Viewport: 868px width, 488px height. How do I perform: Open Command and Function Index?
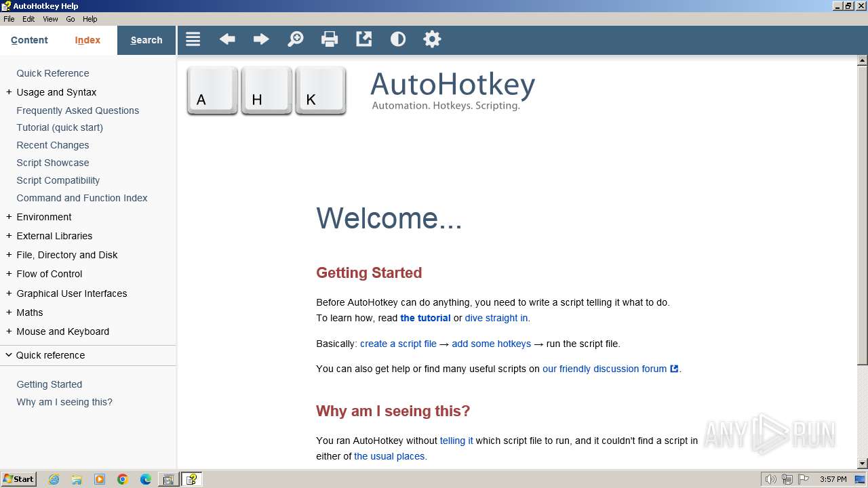pyautogui.click(x=82, y=198)
